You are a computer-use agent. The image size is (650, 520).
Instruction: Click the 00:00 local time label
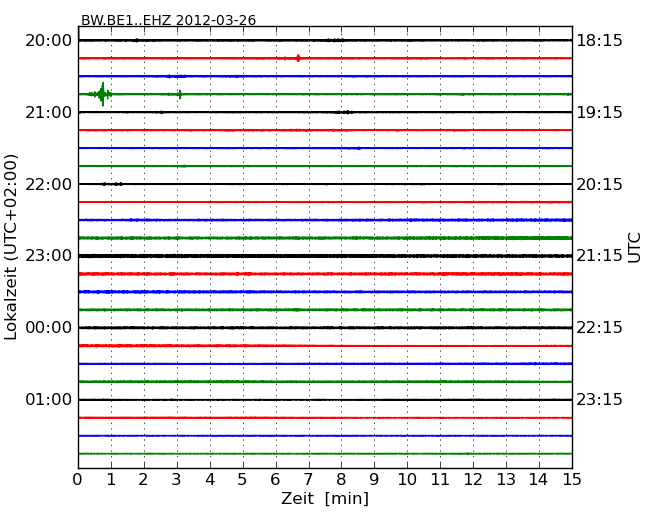pos(49,328)
